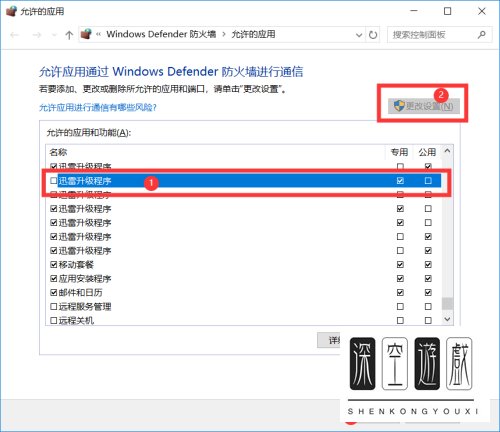Screen dimensions: 500x432
Task: Open the 允许应用进行通信有哪些风险? link
Action: [x=98, y=107]
